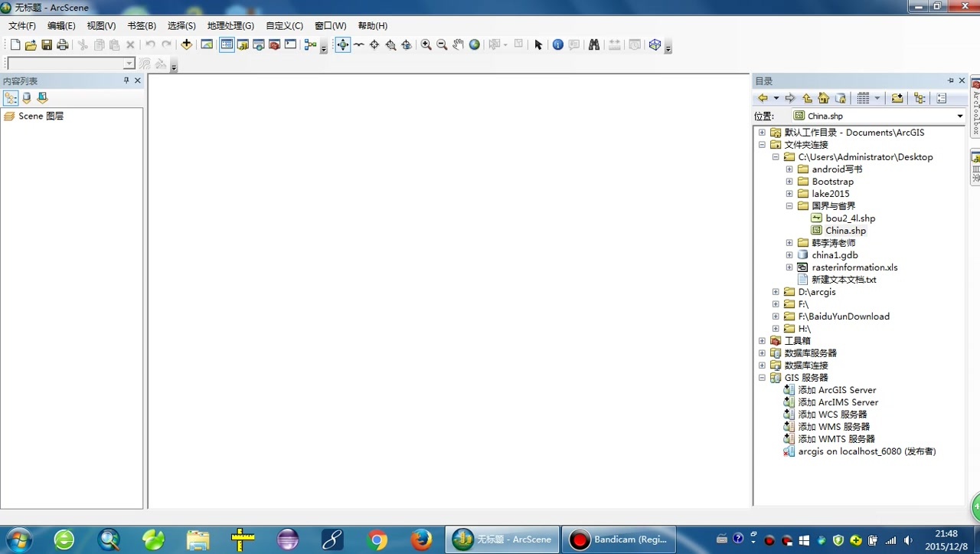Go back in the Catalog panel

pos(763,98)
